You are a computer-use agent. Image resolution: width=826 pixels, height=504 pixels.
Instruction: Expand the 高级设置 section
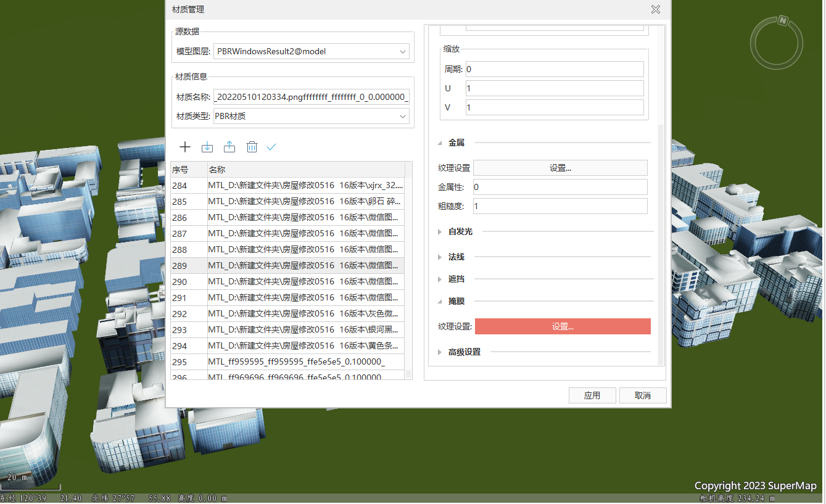pos(440,352)
